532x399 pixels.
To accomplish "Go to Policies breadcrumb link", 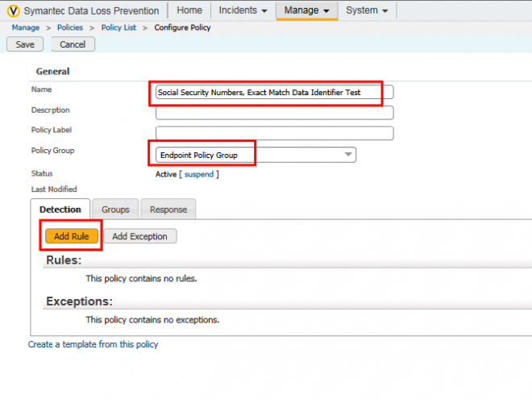I will point(70,27).
